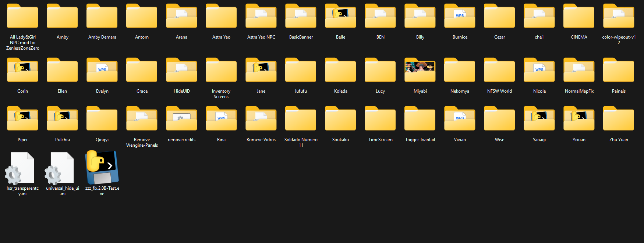
Task: Open the Astra Yao NPC folder
Action: point(261,16)
